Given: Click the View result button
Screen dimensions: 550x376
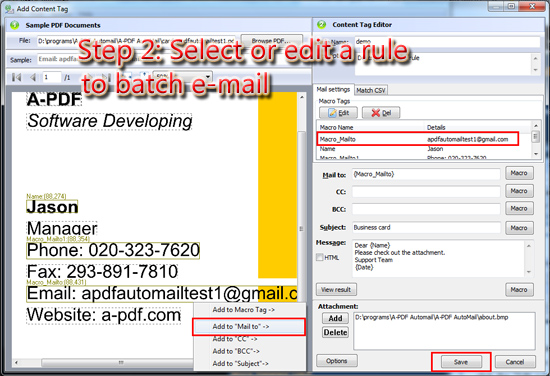Looking at the screenshot, I should click(336, 290).
